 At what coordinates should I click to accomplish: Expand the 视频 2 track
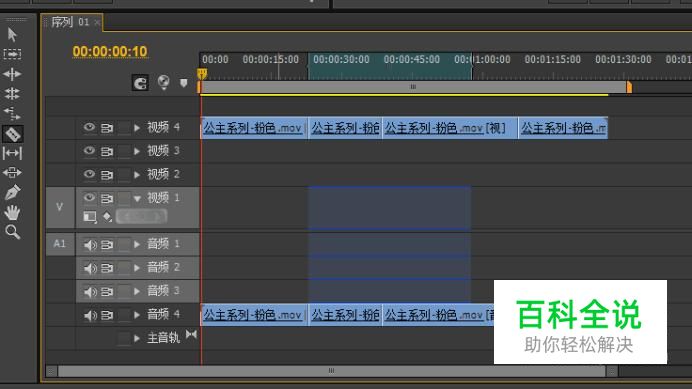pos(137,175)
